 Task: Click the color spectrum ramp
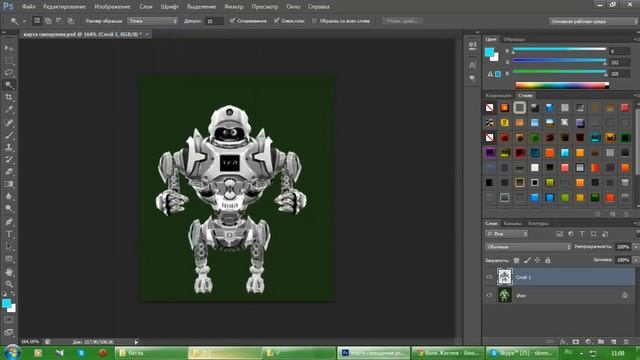coord(562,85)
